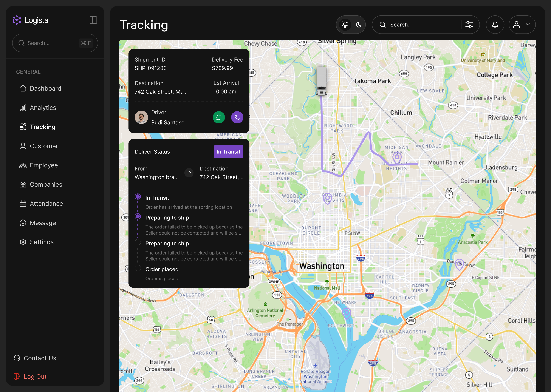551x392 pixels.
Task: Click the Tracking package-pin icon
Action: tap(23, 127)
